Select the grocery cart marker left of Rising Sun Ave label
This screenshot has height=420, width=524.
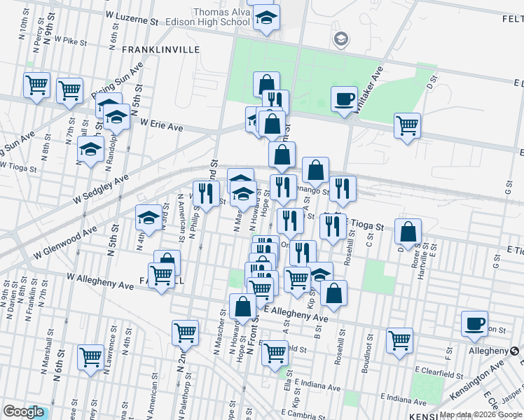(69, 91)
